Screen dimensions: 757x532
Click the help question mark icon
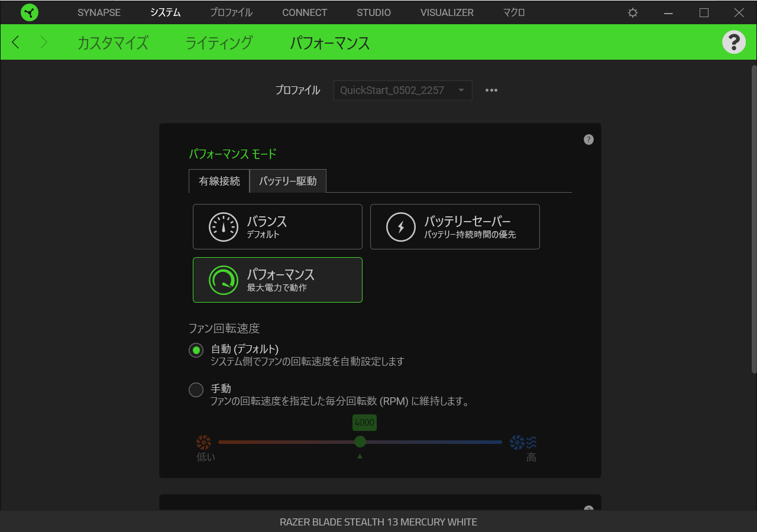point(734,41)
